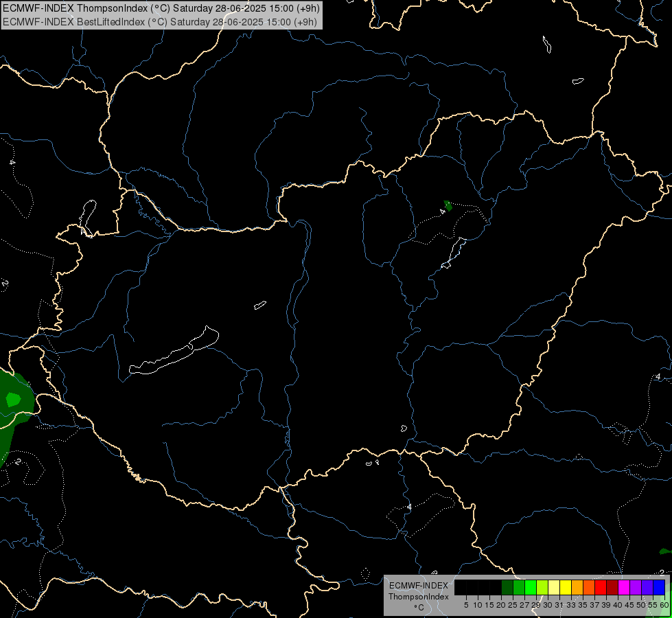Click legend tick value 35
The width and height of the screenshot is (672, 618).
[x=583, y=605]
